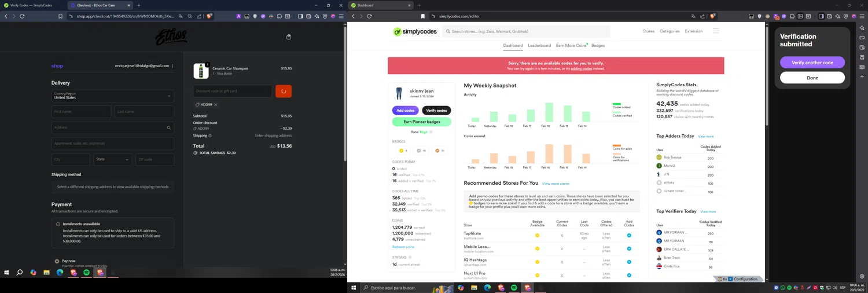Open Categories menu in SimplyCodes header
Screen dimensions: 868x293
coord(670,31)
